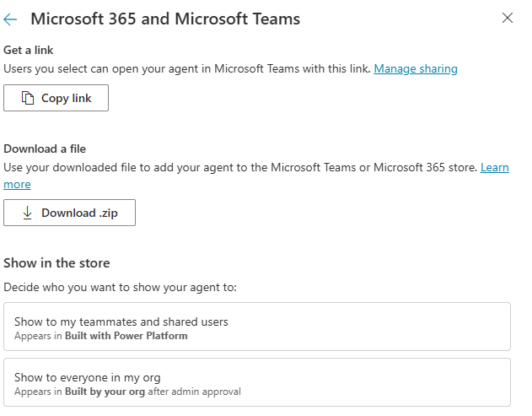Go back using the left arrow icon
The height and width of the screenshot is (416, 532).
click(x=10, y=19)
